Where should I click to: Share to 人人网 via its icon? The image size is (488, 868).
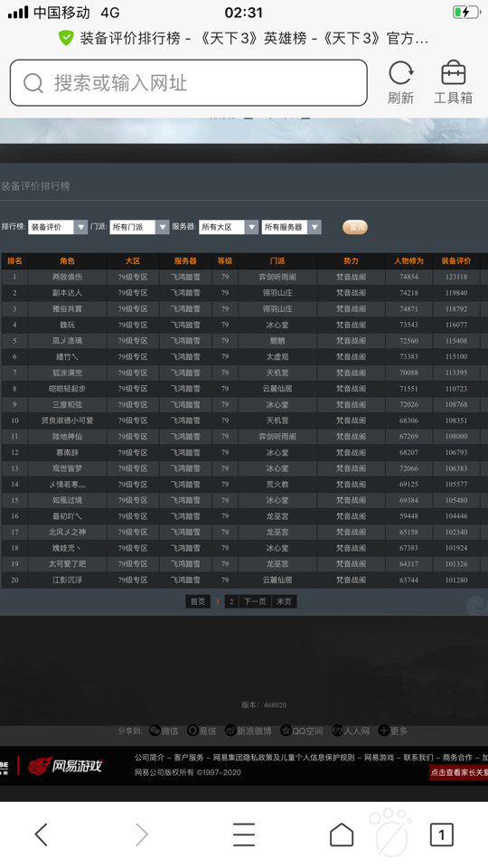click(x=337, y=731)
